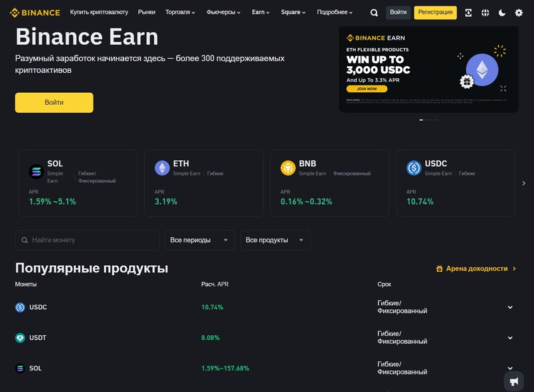Click the BNB coin icon in card
This screenshot has height=392, width=534.
[x=288, y=168]
